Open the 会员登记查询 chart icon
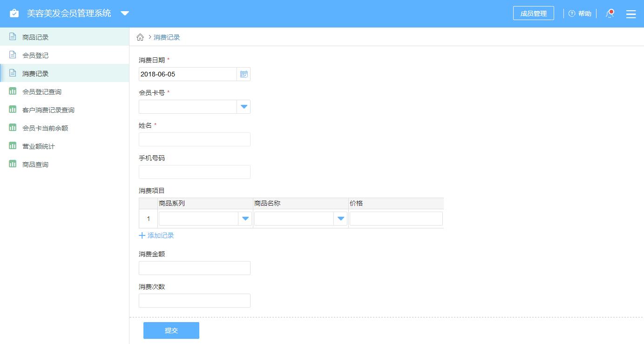This screenshot has height=344, width=644. coord(13,91)
